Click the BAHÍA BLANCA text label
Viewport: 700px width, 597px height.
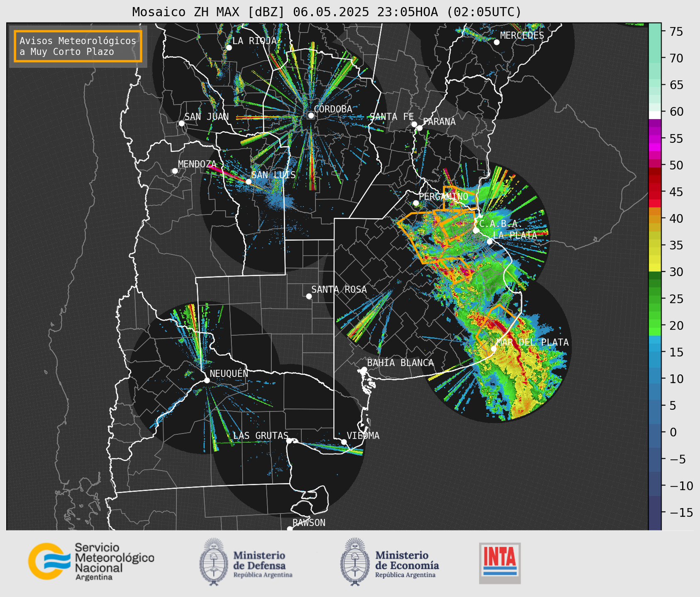point(400,363)
